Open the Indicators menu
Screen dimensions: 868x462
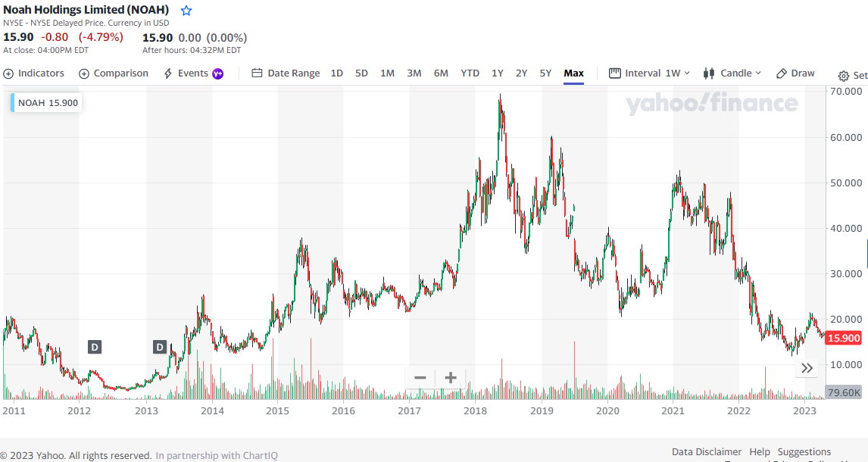click(34, 73)
